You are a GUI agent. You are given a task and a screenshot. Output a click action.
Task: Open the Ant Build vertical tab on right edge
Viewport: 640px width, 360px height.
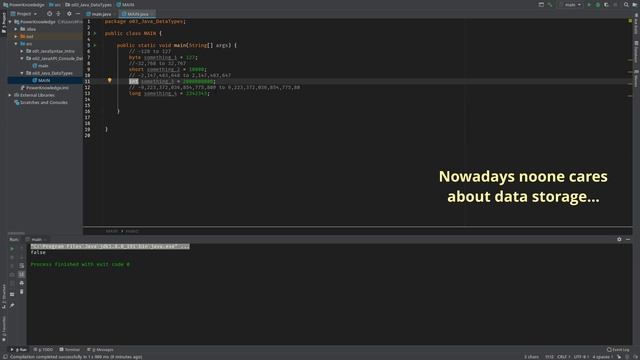click(636, 24)
